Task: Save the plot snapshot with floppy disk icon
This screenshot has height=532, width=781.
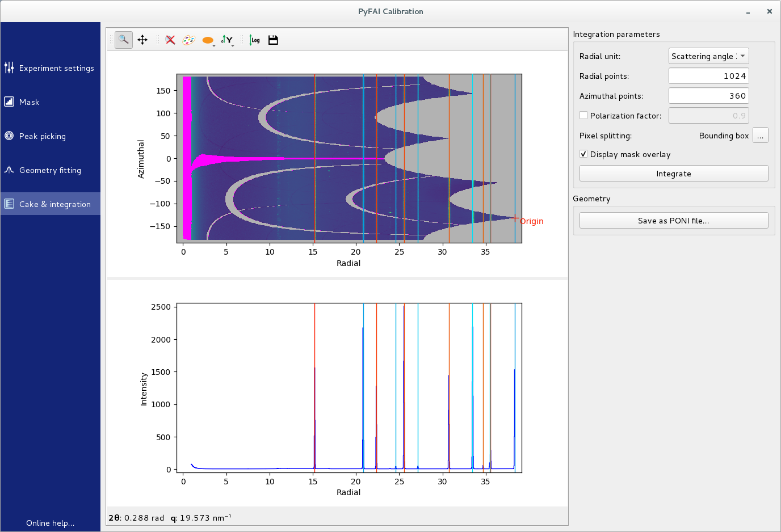Action: pyautogui.click(x=273, y=40)
